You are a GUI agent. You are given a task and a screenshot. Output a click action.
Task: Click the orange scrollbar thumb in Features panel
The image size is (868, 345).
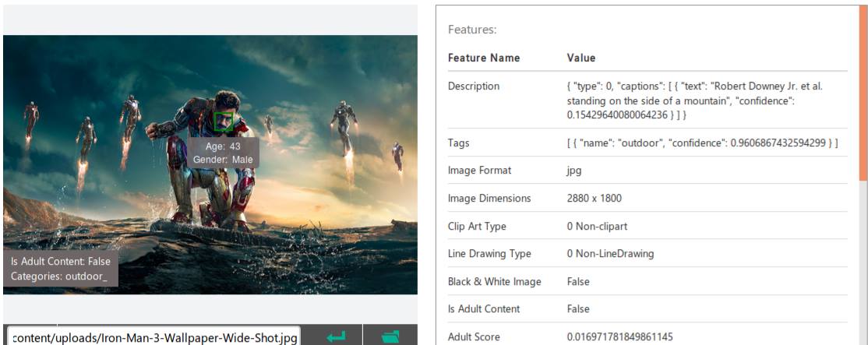[863, 93]
